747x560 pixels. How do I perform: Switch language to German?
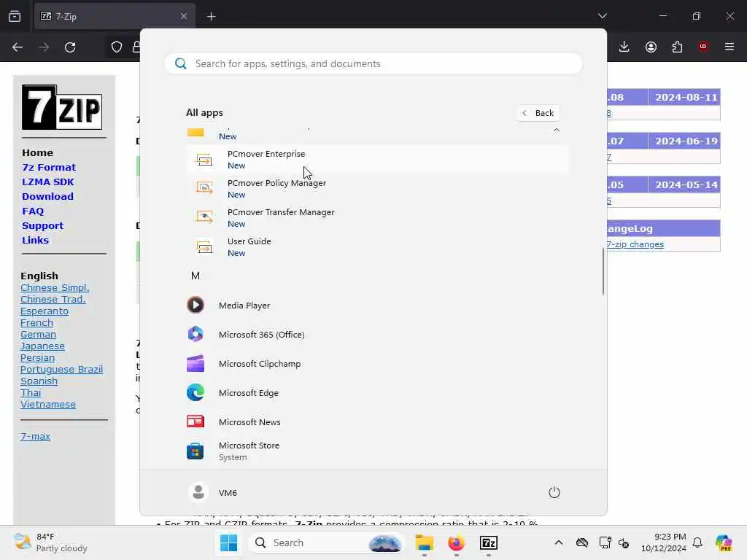pos(38,334)
